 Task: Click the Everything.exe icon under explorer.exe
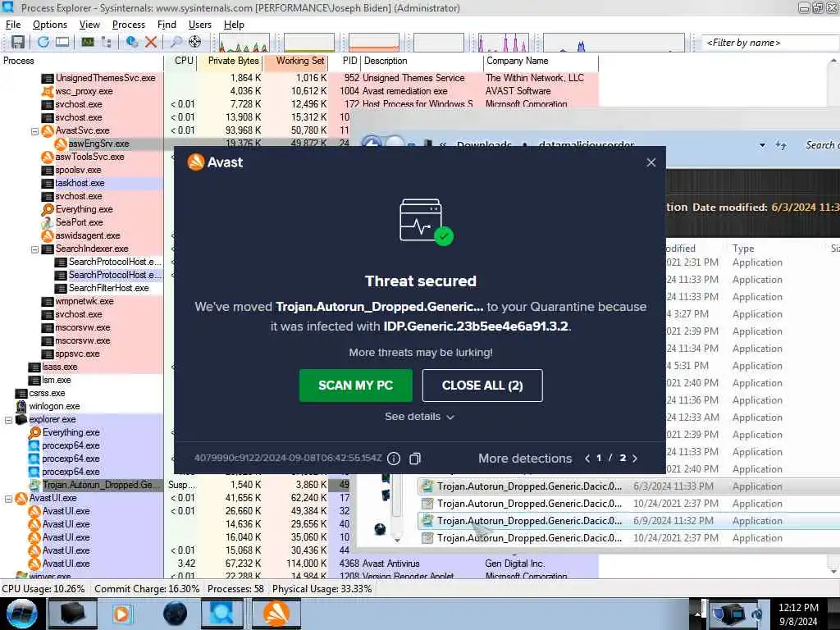click(34, 432)
